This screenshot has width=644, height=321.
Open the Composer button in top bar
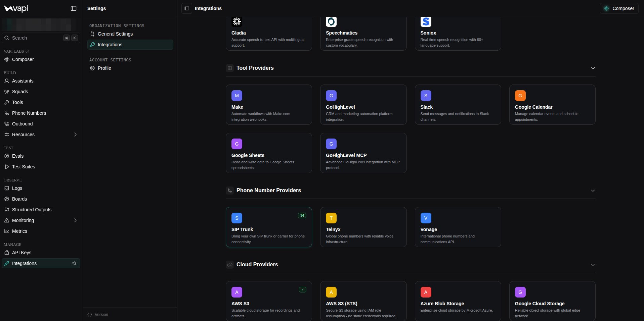(619, 8)
